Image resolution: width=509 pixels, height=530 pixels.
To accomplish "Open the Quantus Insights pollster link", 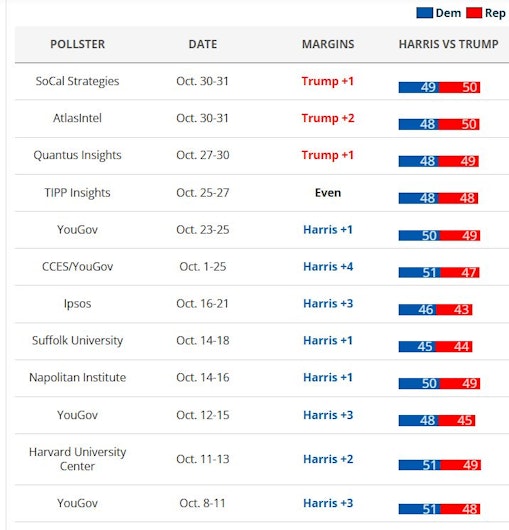I will [77, 155].
